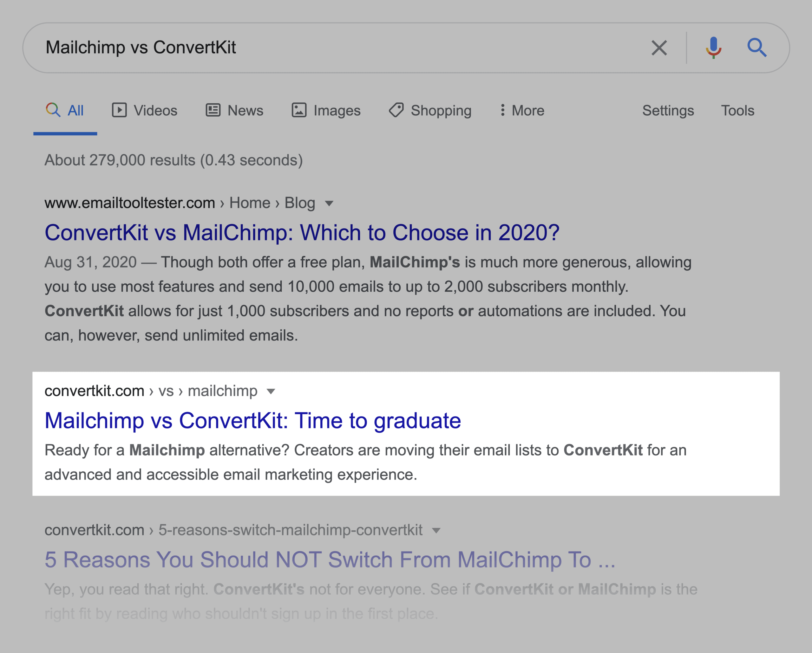This screenshot has width=812, height=653.
Task: Click snippet text "Yep, you read that right."
Action: 127,589
